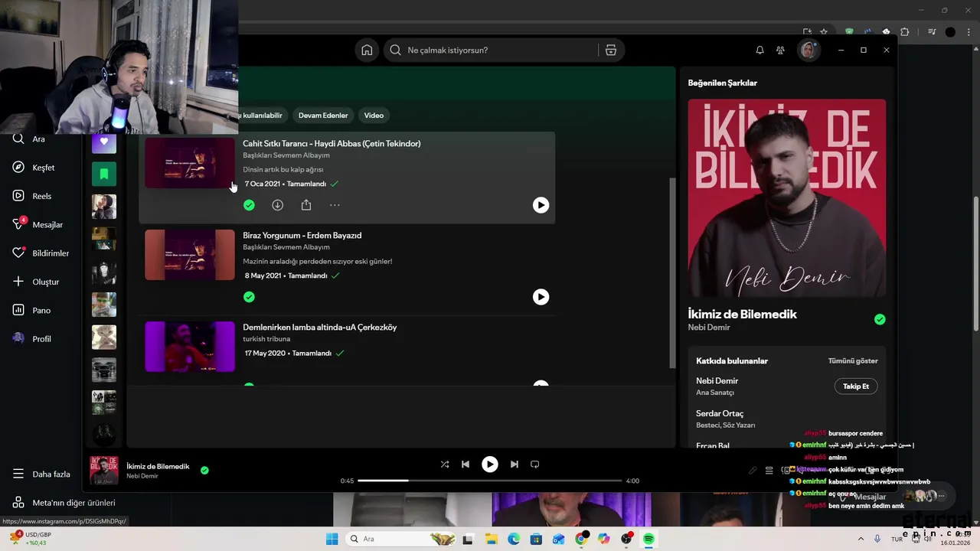Click 'Tümünü göster' in credits panel
Viewport: 980px width, 551px height.
tap(853, 360)
